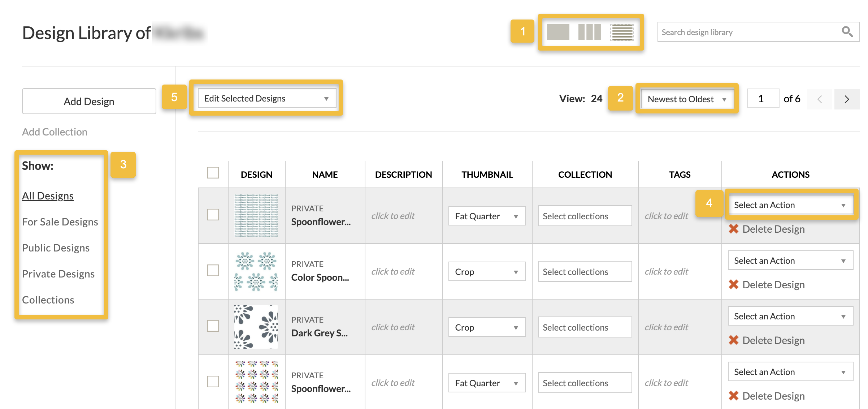Open Newest to Oldest sort dropdown
Viewport: 868px width, 409px height.
click(x=688, y=100)
